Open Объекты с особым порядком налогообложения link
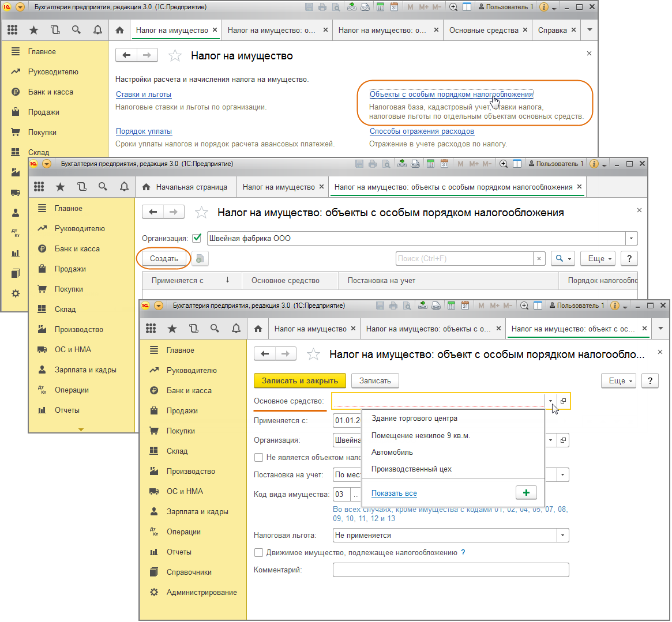 point(451,94)
